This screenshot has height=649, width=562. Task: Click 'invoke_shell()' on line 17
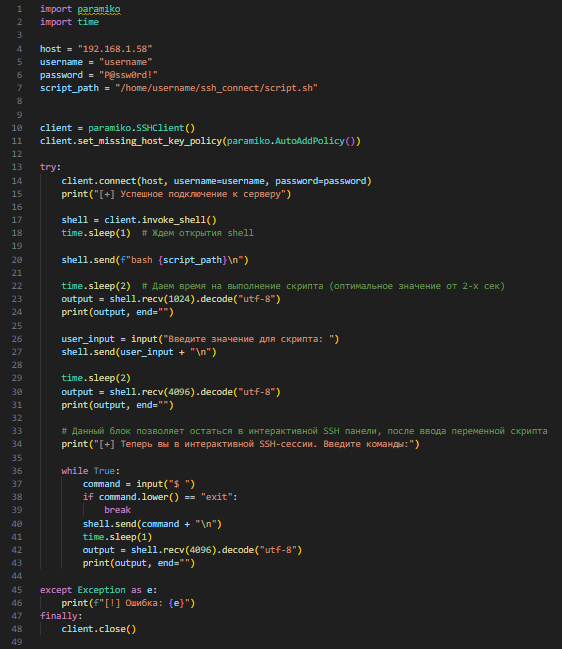pos(179,220)
